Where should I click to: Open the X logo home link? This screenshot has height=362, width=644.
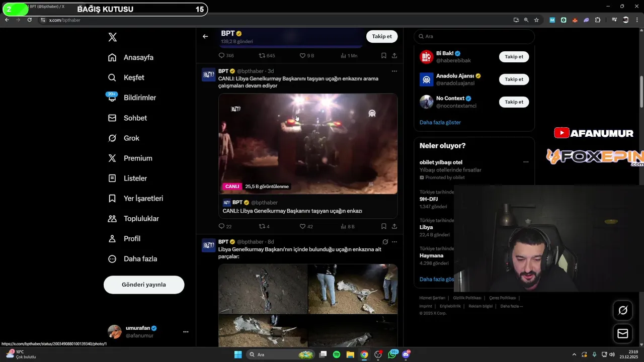113,37
